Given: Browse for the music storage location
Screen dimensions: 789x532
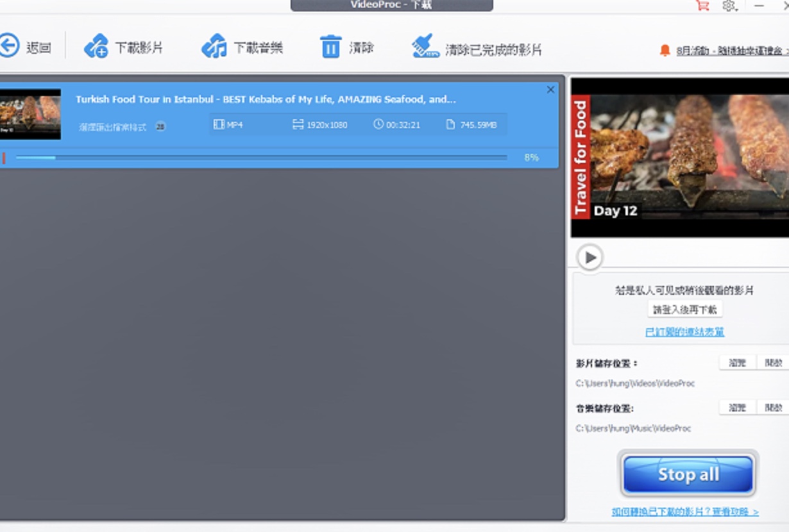Looking at the screenshot, I should [x=738, y=408].
